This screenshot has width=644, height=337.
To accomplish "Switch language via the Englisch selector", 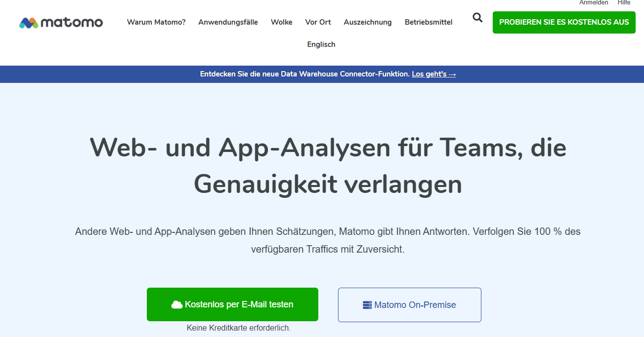I will click(321, 44).
